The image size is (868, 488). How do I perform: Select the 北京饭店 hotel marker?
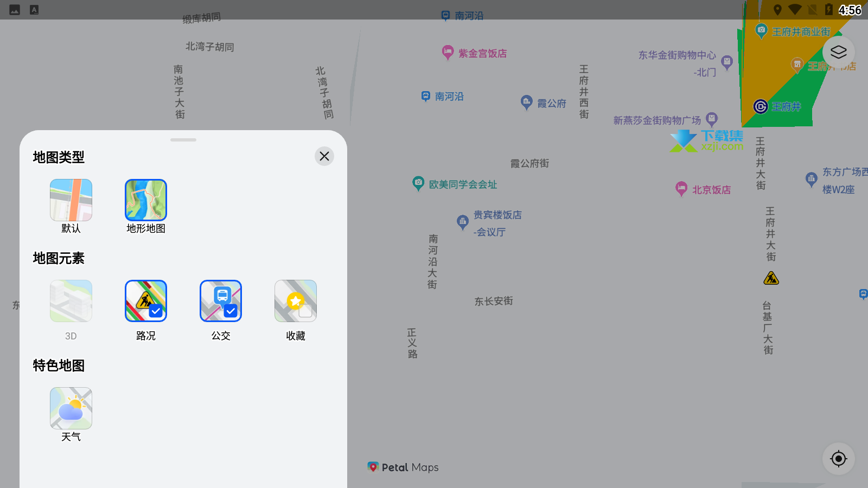pyautogui.click(x=681, y=189)
